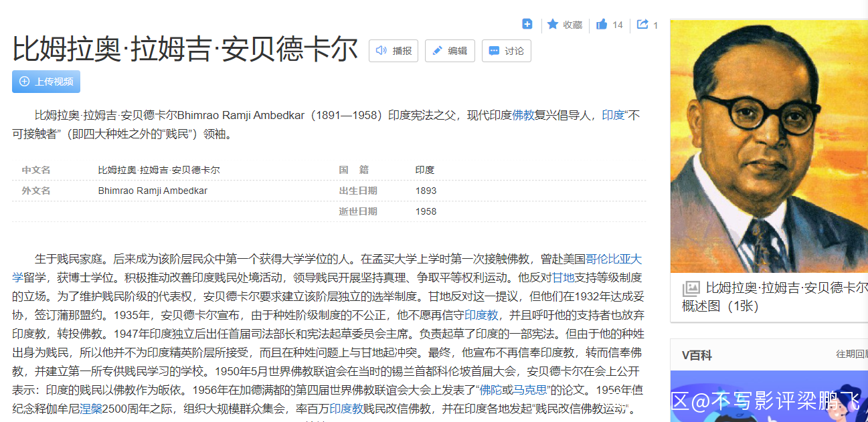
Task: Click the pencil icon in 编辑 button
Action: click(438, 51)
